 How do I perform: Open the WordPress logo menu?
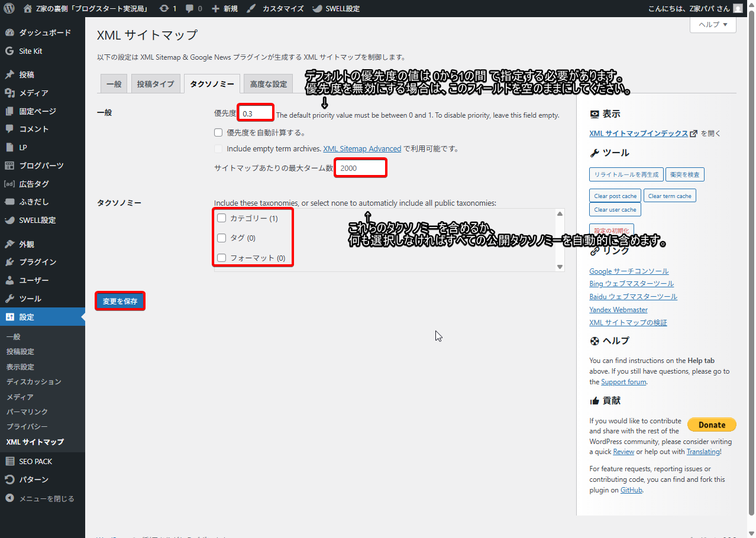pos(9,8)
